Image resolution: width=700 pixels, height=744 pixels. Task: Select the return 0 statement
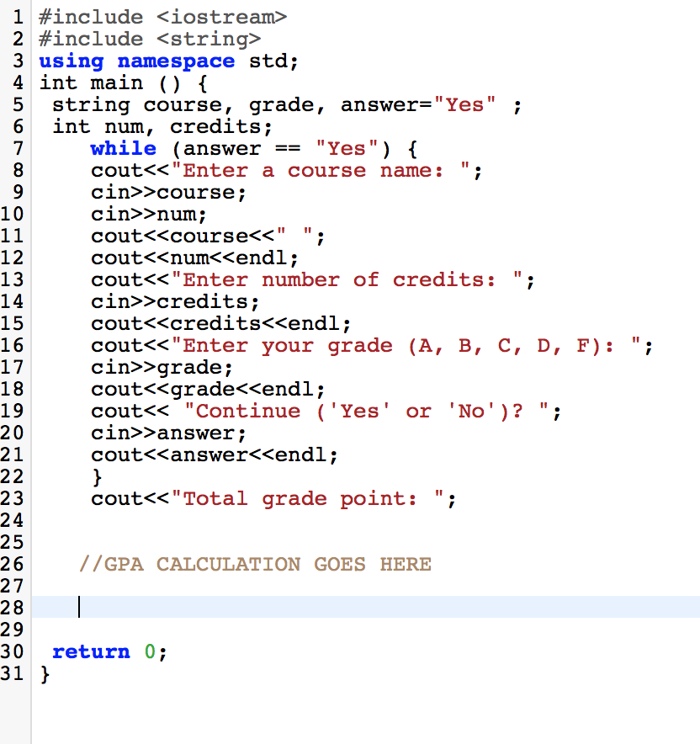[109, 651]
